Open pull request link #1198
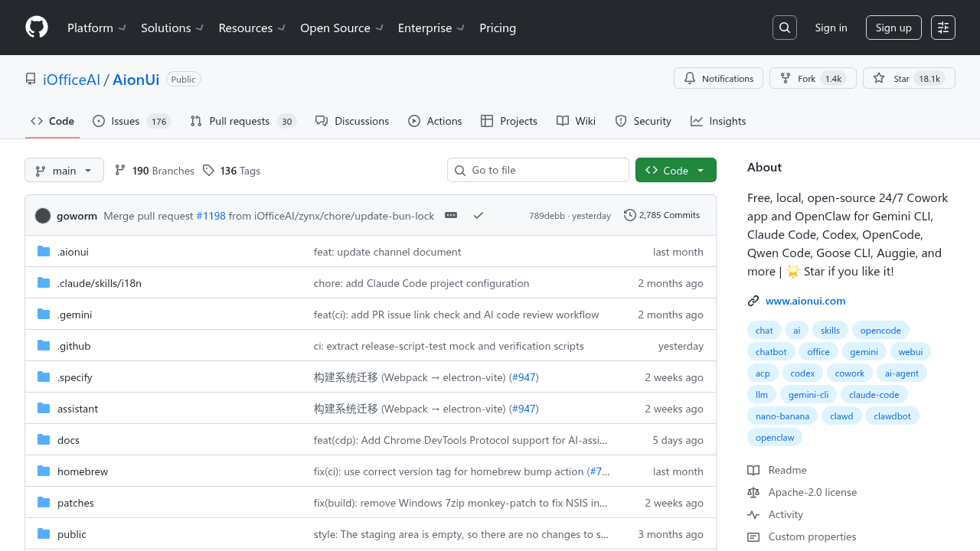 pyautogui.click(x=211, y=215)
